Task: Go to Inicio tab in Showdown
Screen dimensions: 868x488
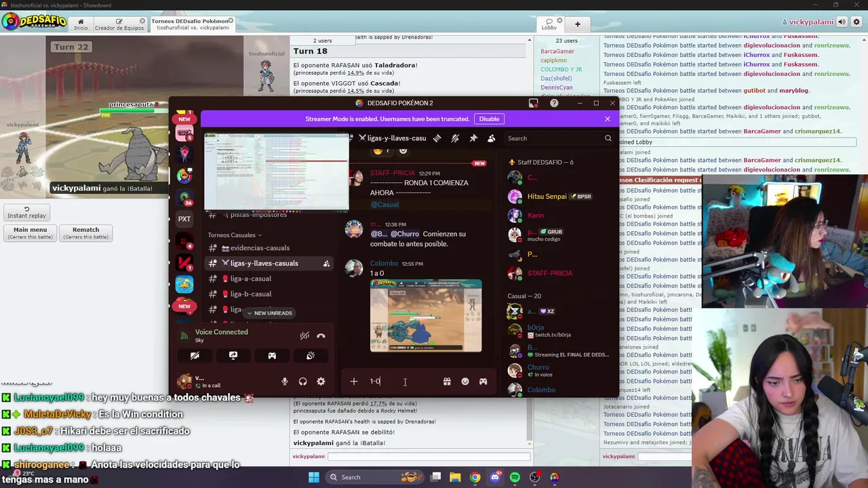Action: (81, 24)
